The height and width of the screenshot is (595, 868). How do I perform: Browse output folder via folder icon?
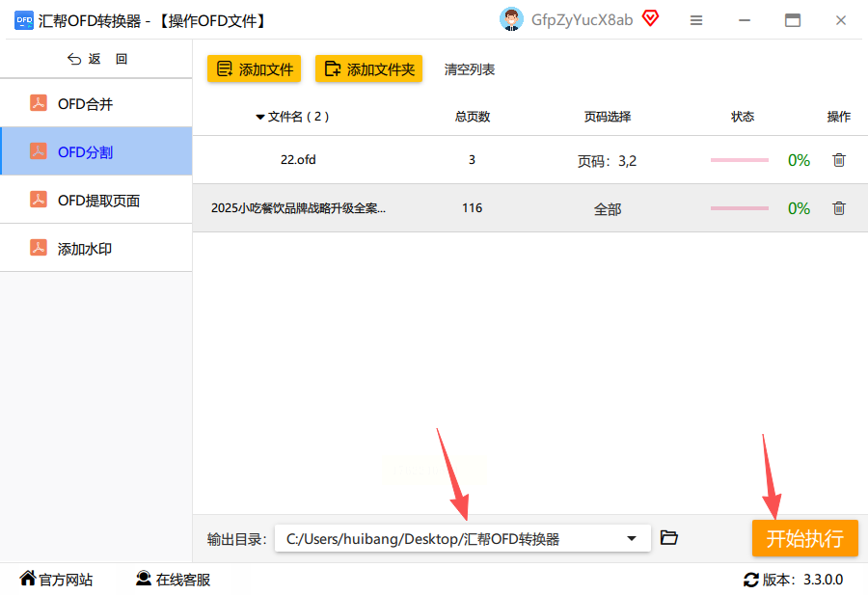(x=668, y=537)
